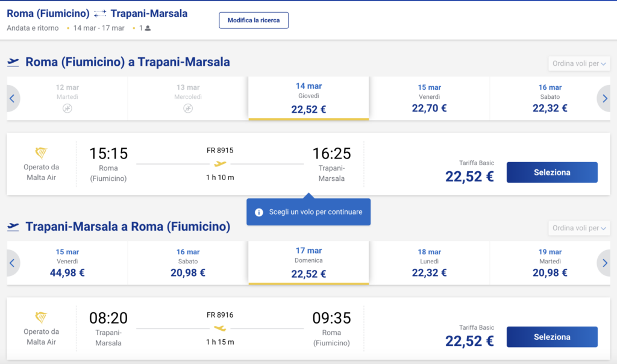Open return 'Ordina voli per' dropdown
The height and width of the screenshot is (364, 617).
580,228
